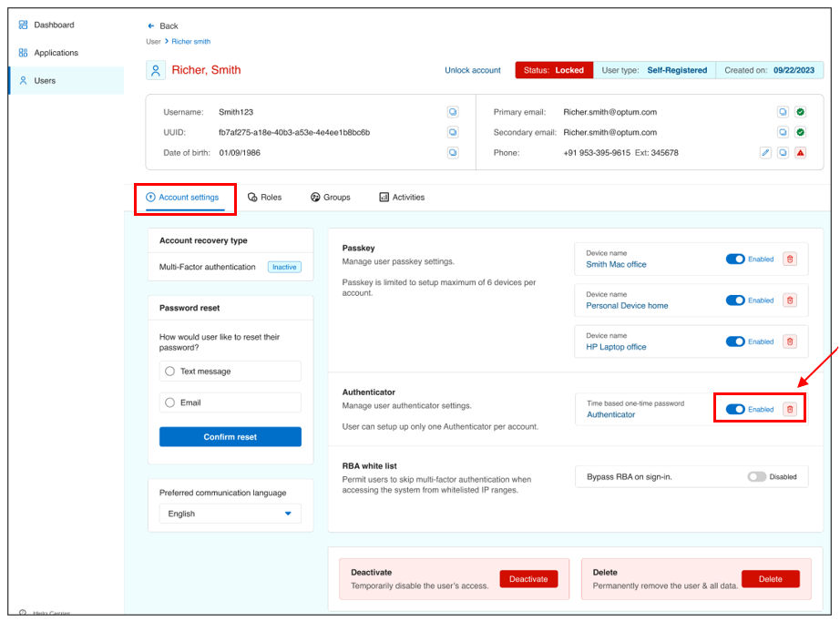
Task: Copy the UUID value
Action: pyautogui.click(x=453, y=132)
